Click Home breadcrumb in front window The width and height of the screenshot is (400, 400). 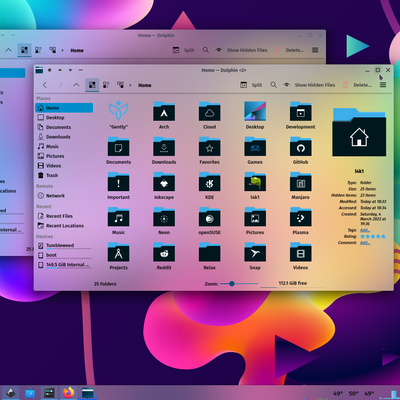pos(145,85)
